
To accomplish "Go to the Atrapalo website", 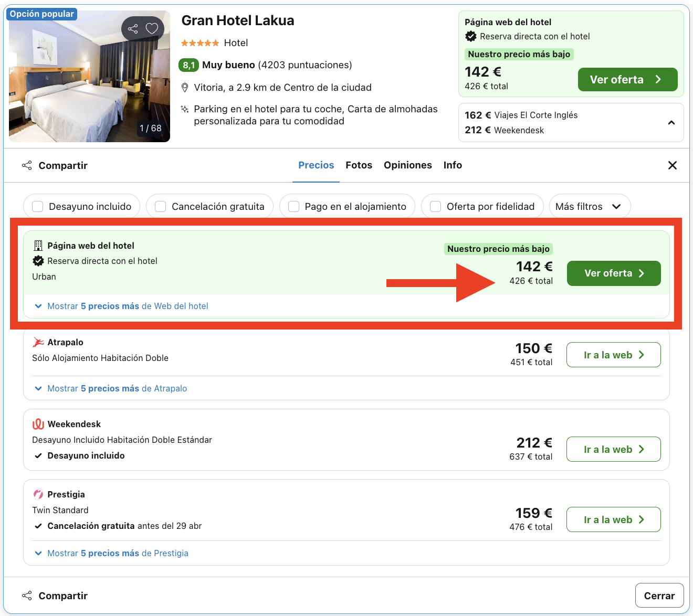I will [x=614, y=355].
